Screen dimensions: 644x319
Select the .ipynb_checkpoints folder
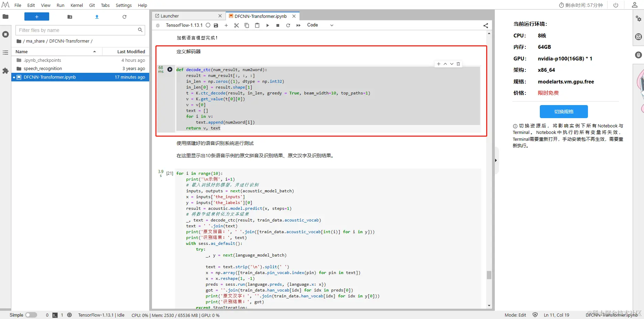point(80,60)
